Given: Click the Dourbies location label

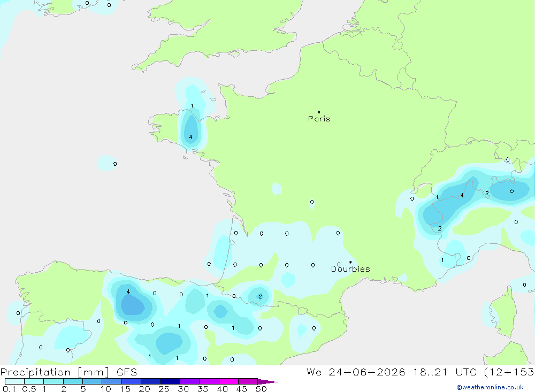Looking at the screenshot, I should 350,269.
